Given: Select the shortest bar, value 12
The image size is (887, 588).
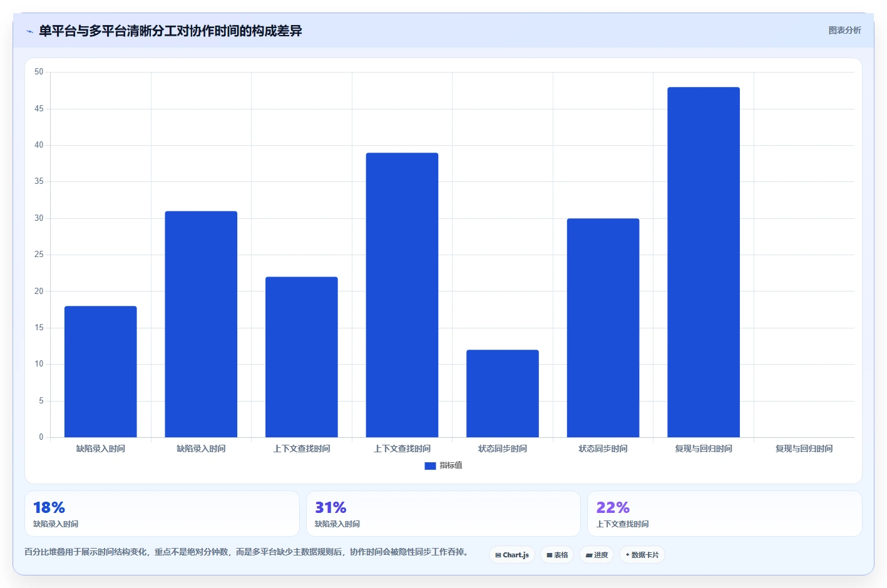Looking at the screenshot, I should click(x=503, y=393).
